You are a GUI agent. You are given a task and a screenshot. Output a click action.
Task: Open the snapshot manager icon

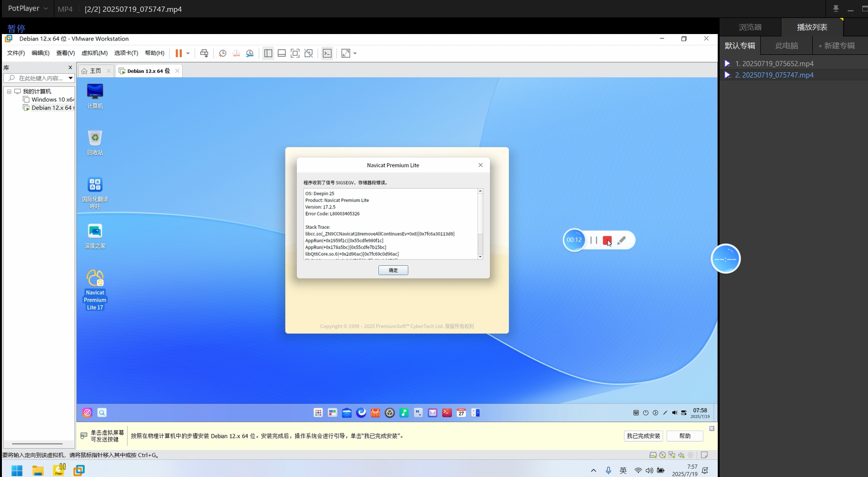click(x=250, y=53)
